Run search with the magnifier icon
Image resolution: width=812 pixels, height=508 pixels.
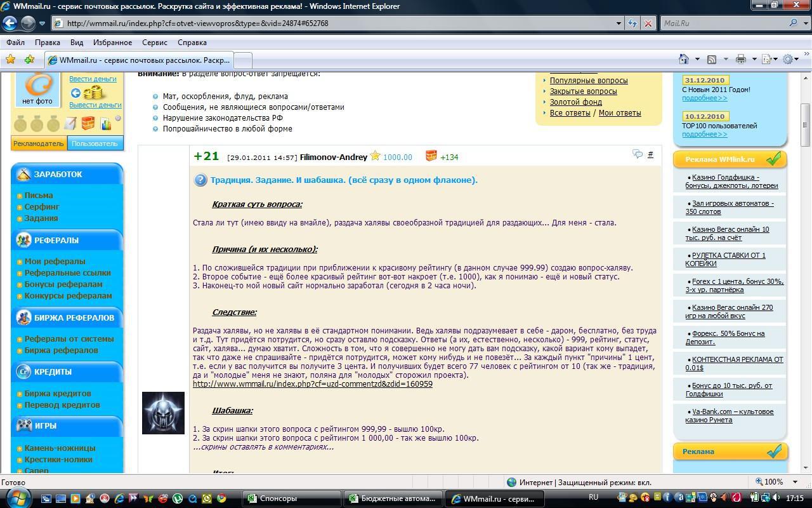pos(793,23)
